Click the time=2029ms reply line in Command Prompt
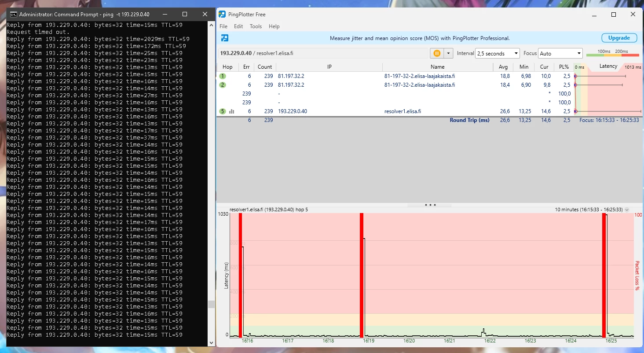644x353 pixels. pyautogui.click(x=98, y=39)
